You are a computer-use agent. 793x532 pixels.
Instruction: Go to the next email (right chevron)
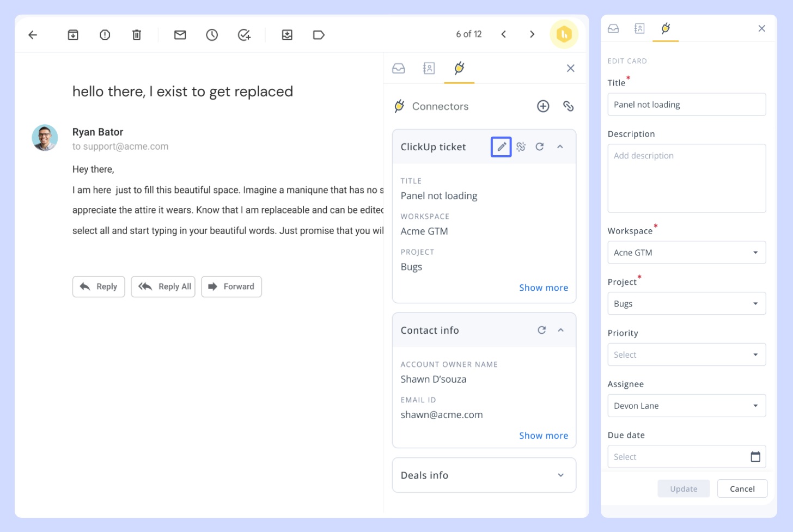pyautogui.click(x=532, y=34)
